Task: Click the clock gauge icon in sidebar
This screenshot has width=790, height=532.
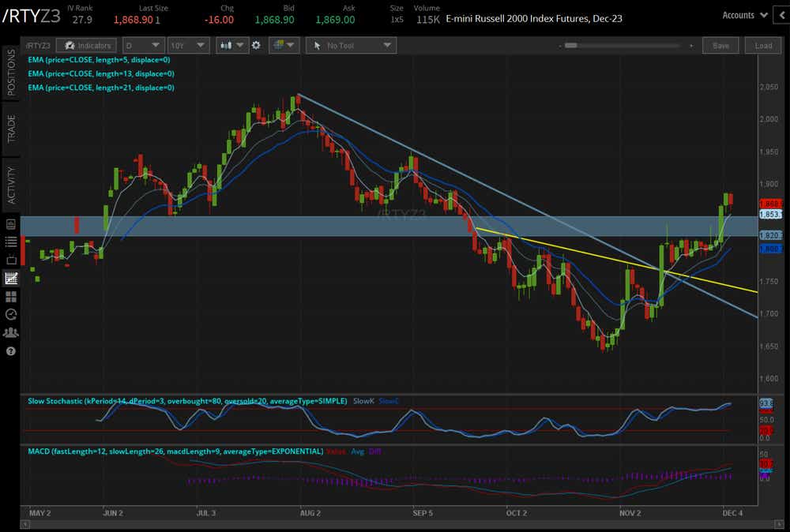Action: click(x=11, y=314)
